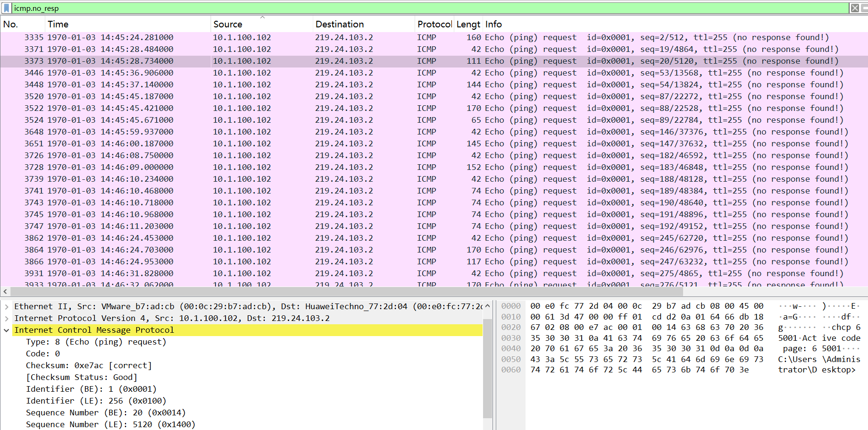The width and height of the screenshot is (868, 430).
Task: Expand the Ethernet II tree node
Action: click(x=7, y=306)
